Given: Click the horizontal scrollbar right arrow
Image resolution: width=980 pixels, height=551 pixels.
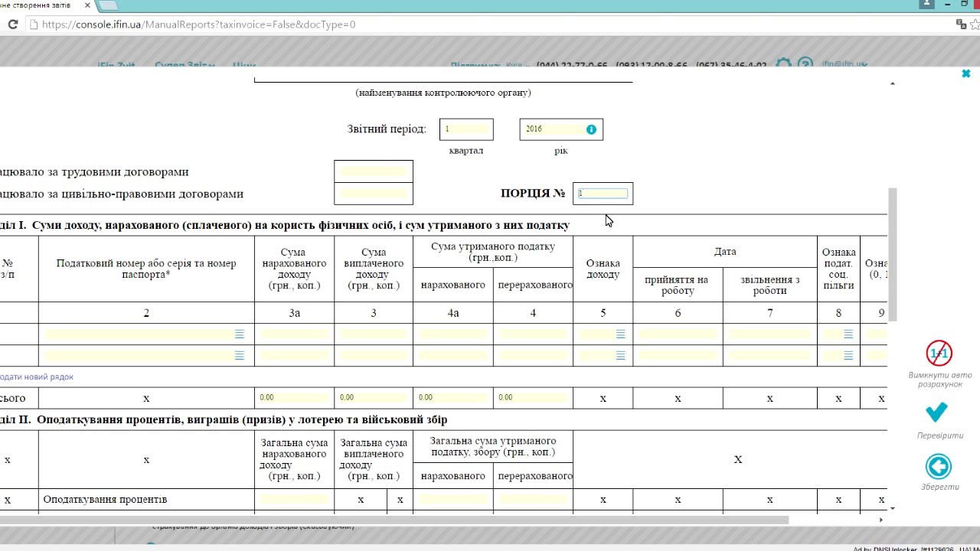Looking at the screenshot, I should click(881, 520).
